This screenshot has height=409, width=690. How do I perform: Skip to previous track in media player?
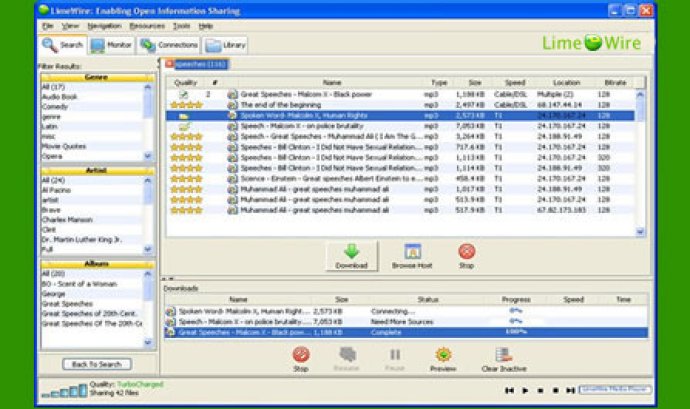(x=510, y=390)
